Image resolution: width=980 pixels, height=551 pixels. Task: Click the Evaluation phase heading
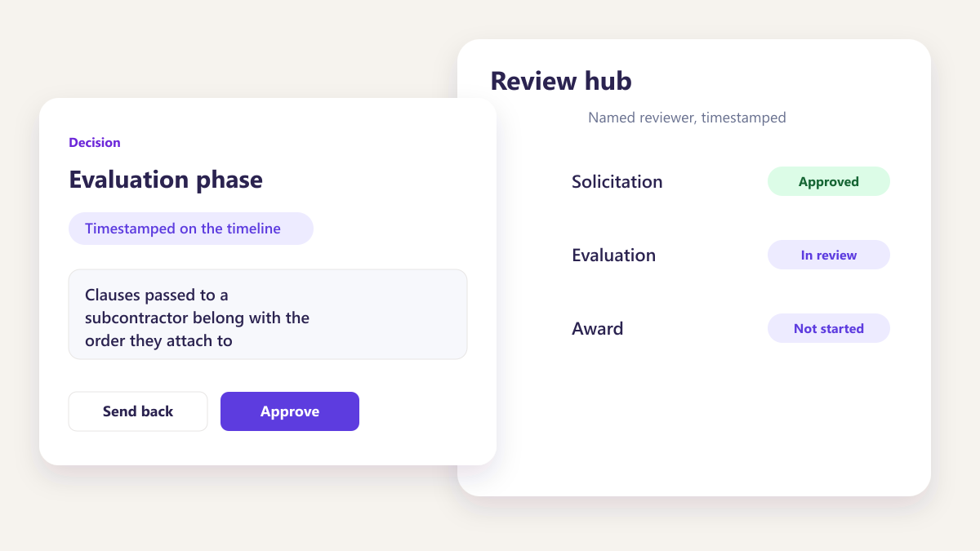166,179
